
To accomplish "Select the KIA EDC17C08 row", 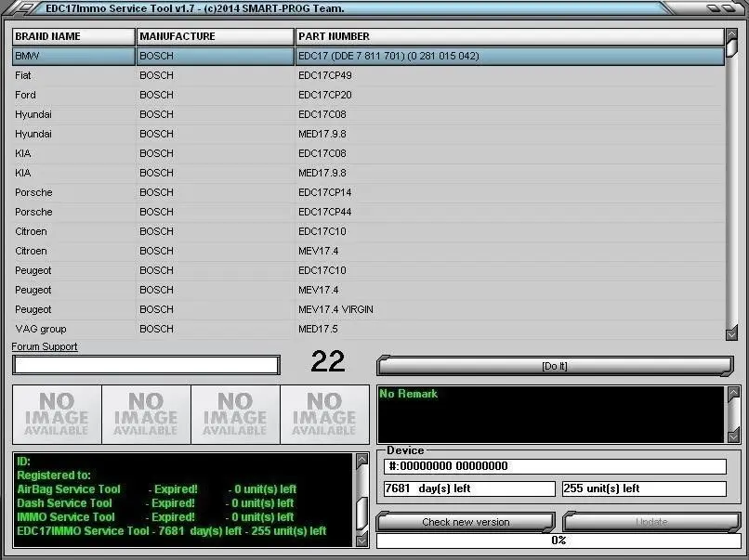I will [368, 153].
